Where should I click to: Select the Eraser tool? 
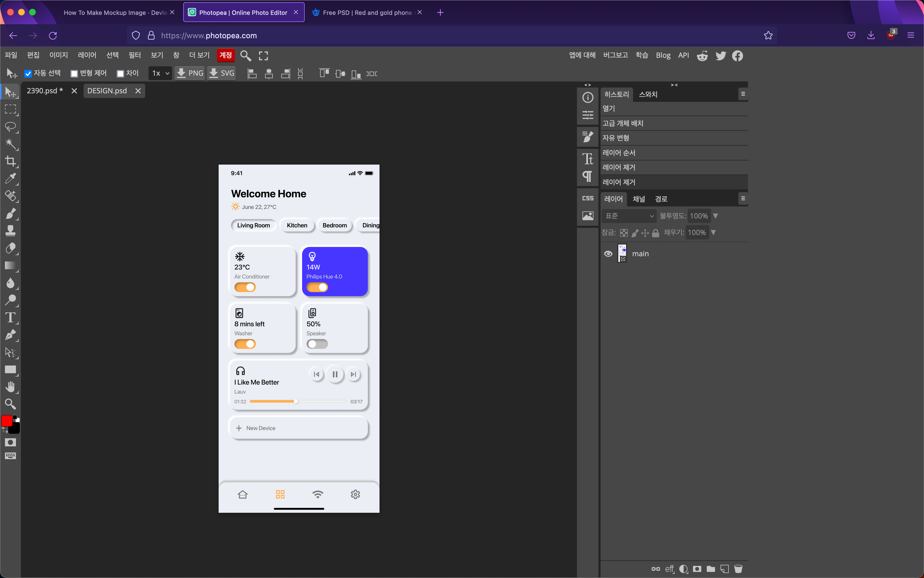tap(10, 248)
